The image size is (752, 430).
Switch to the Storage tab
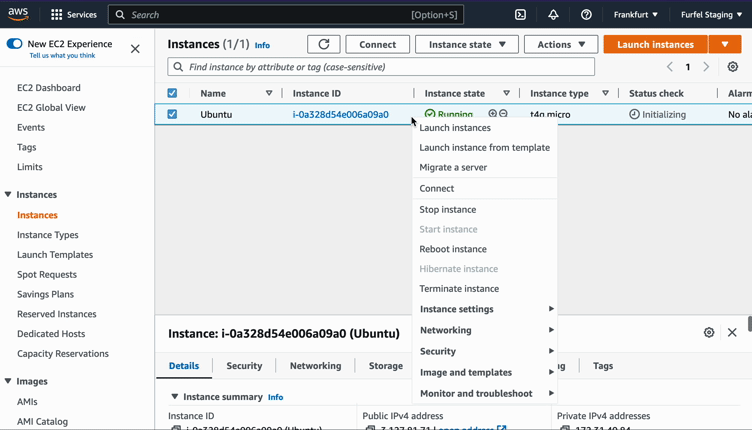tap(386, 366)
